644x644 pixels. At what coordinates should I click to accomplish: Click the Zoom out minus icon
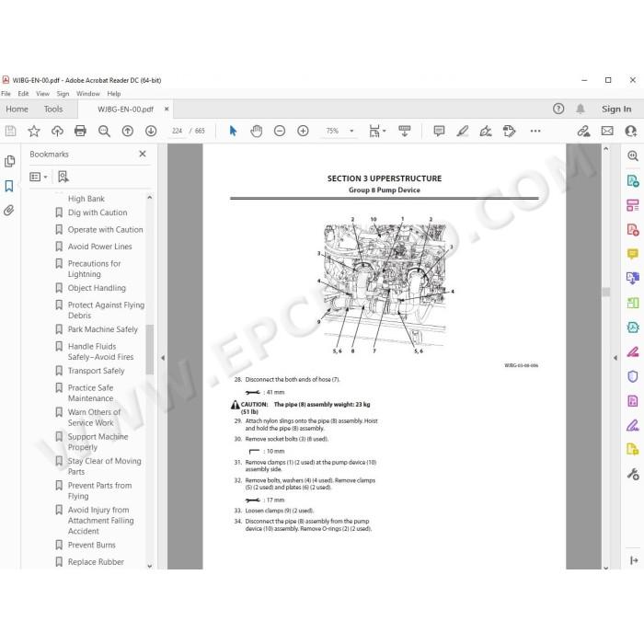[280, 131]
